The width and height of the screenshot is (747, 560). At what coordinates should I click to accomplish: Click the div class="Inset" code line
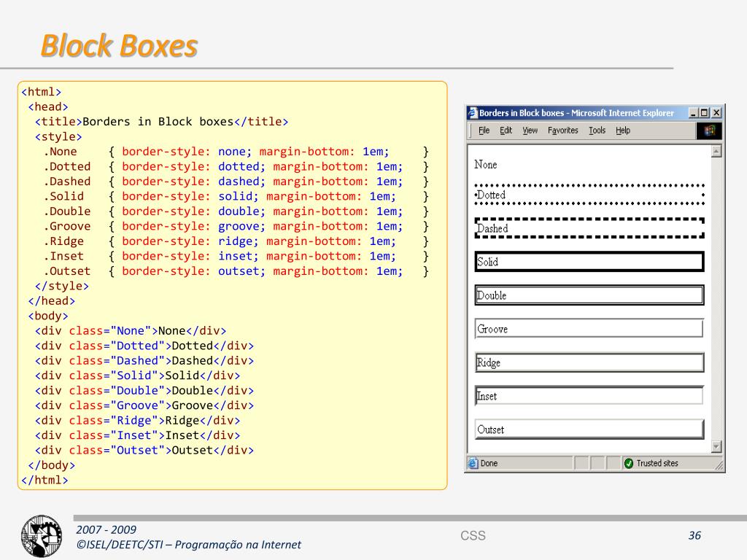click(x=138, y=435)
